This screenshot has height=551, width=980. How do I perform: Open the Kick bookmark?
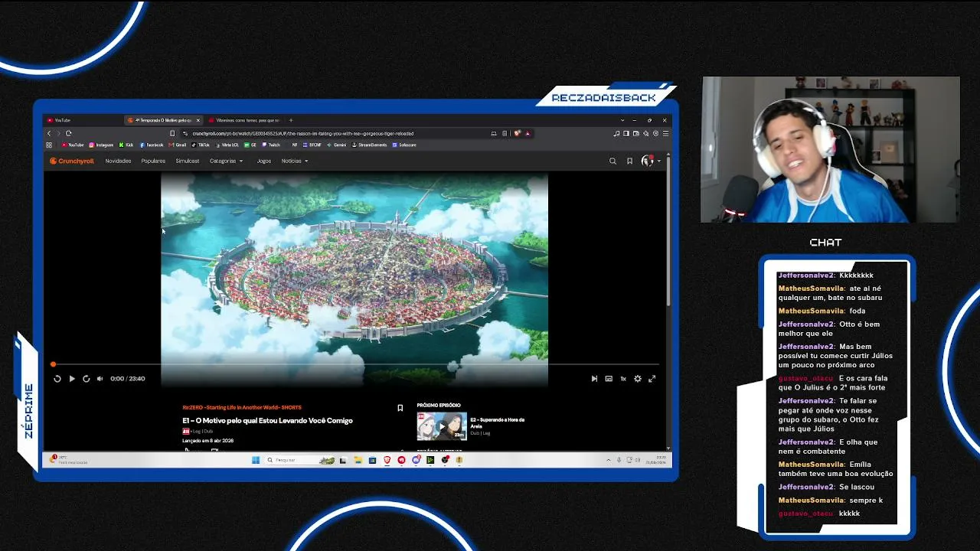tap(126, 145)
